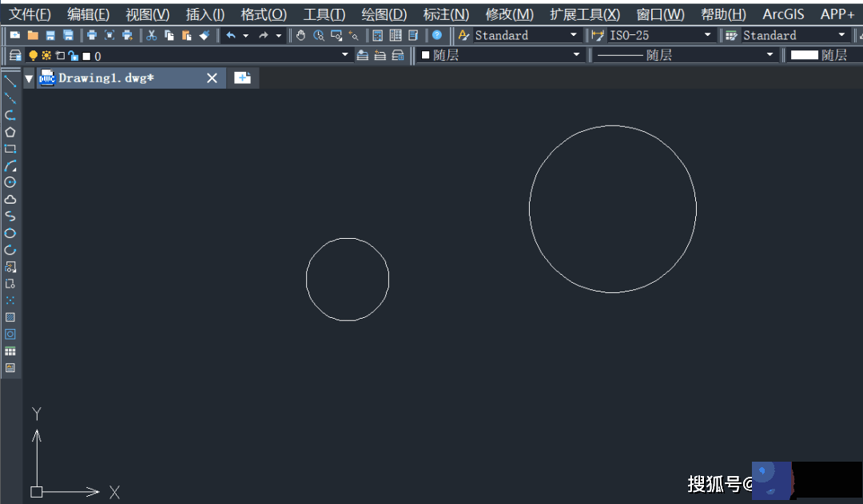Click the Paste clipboard icon
The height and width of the screenshot is (504, 863).
click(186, 35)
